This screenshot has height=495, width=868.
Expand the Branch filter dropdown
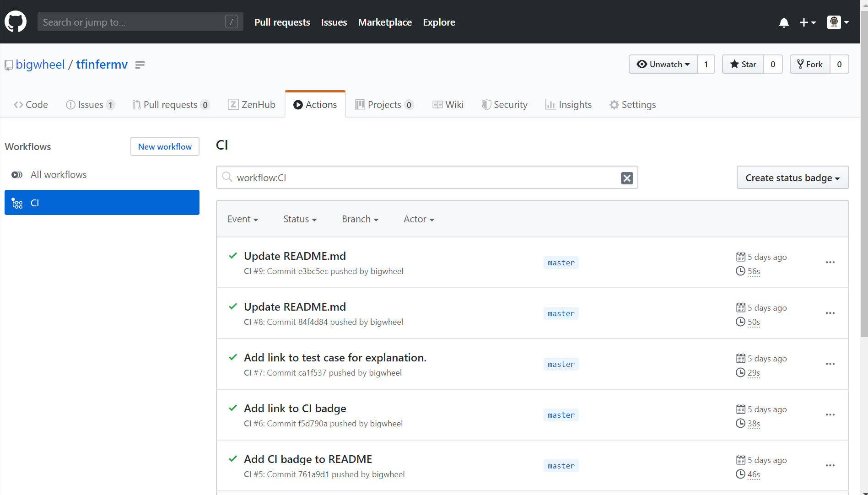click(x=360, y=219)
